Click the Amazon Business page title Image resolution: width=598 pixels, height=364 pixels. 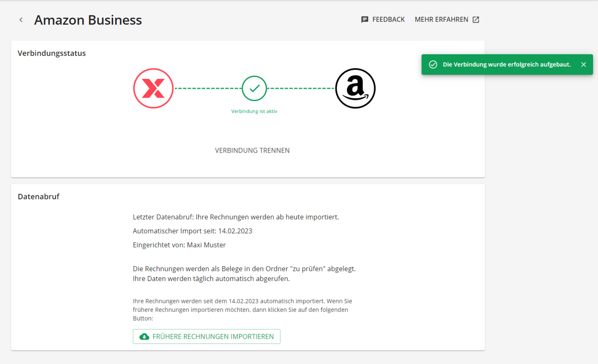(x=88, y=20)
